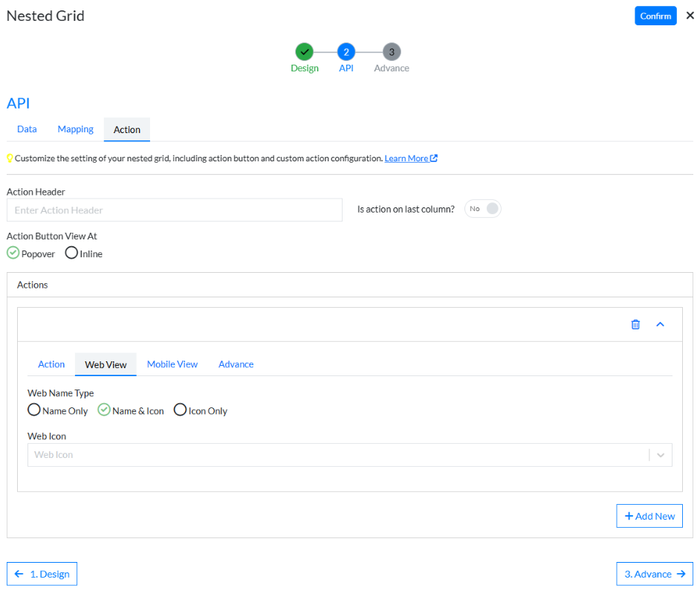This screenshot has height=591, width=700.
Task: Choose Name Only web name type
Action: 34,410
